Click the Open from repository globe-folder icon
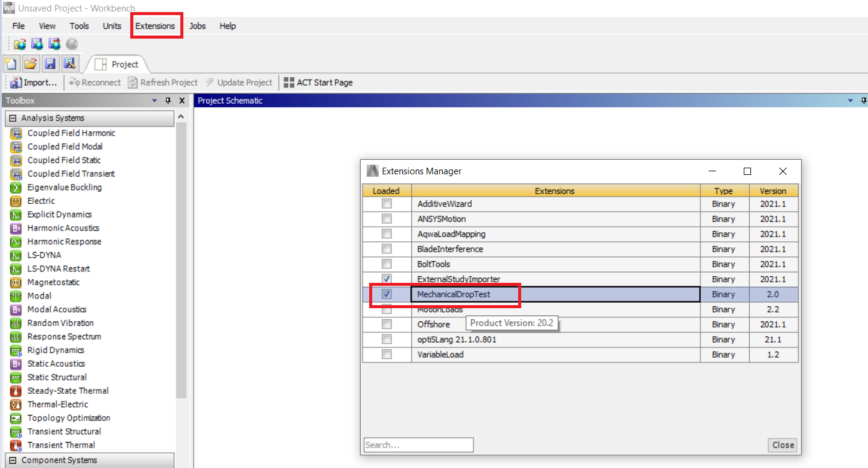The height and width of the screenshot is (468, 868). pyautogui.click(x=20, y=44)
